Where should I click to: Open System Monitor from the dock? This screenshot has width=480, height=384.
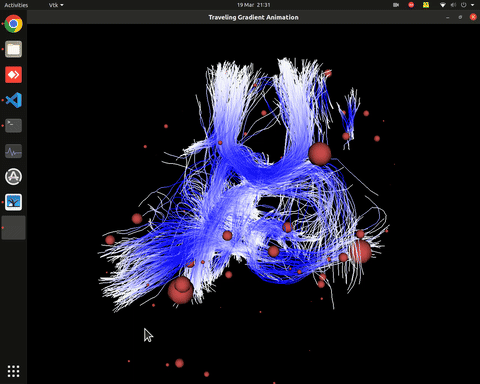13,151
